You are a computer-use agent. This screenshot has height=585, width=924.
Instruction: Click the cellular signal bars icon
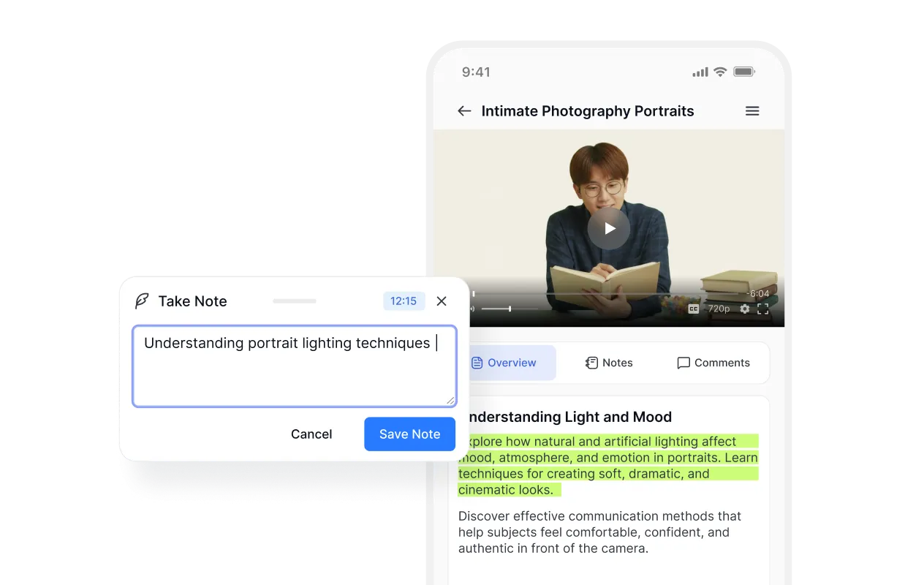700,72
